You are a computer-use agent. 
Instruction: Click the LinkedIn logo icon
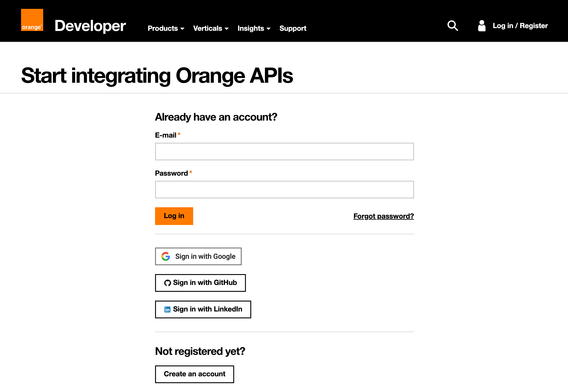167,309
